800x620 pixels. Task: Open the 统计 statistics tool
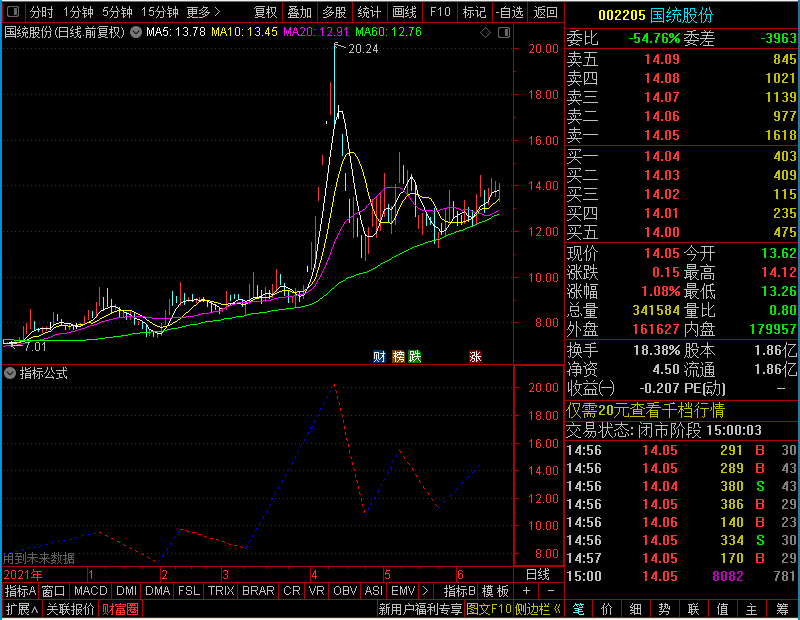369,12
